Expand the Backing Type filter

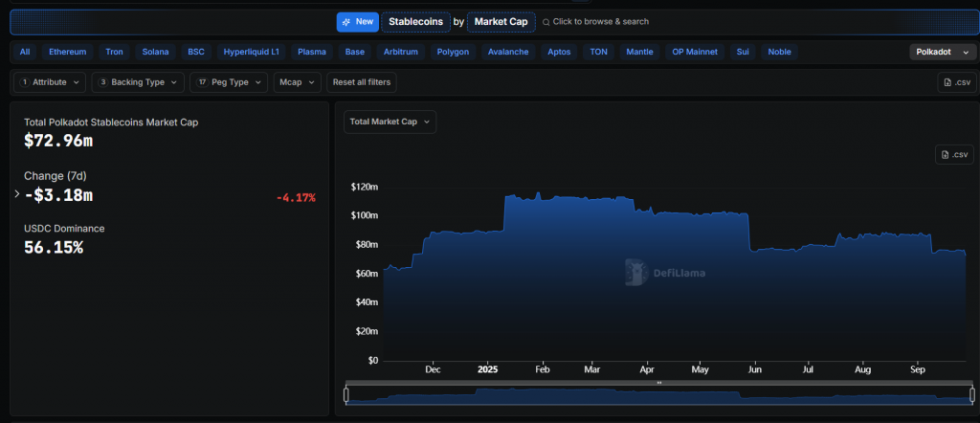(x=139, y=82)
